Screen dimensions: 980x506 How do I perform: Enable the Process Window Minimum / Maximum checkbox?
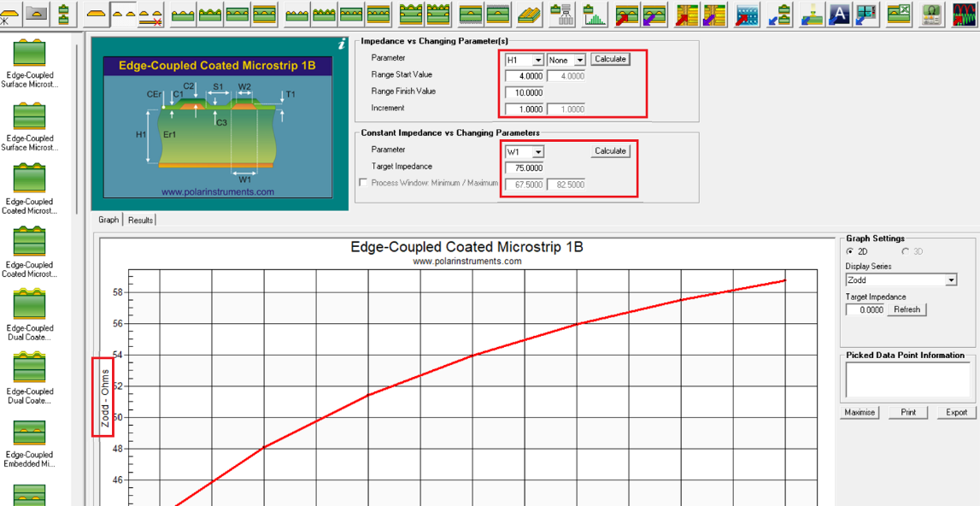[x=363, y=183]
